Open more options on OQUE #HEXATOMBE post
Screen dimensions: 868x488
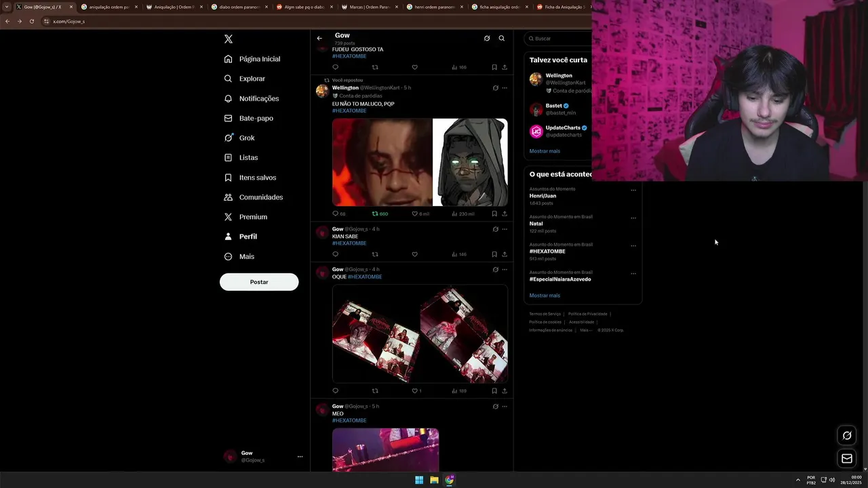coord(505,269)
